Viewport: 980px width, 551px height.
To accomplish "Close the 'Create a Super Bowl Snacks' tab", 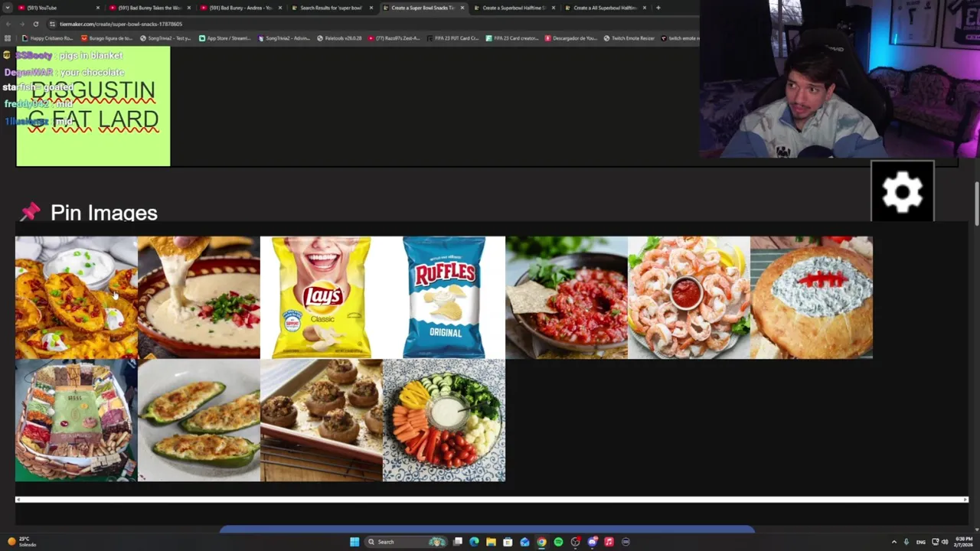I will [462, 8].
